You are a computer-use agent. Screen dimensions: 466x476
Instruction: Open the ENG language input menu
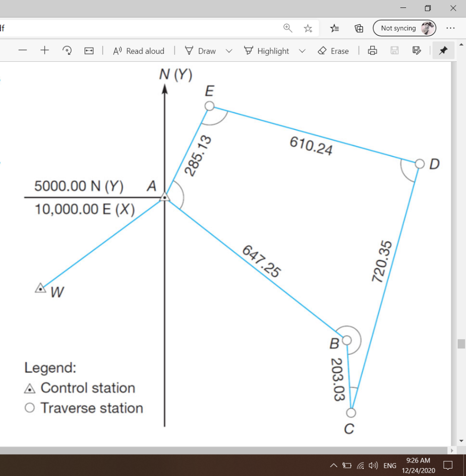coord(389,465)
